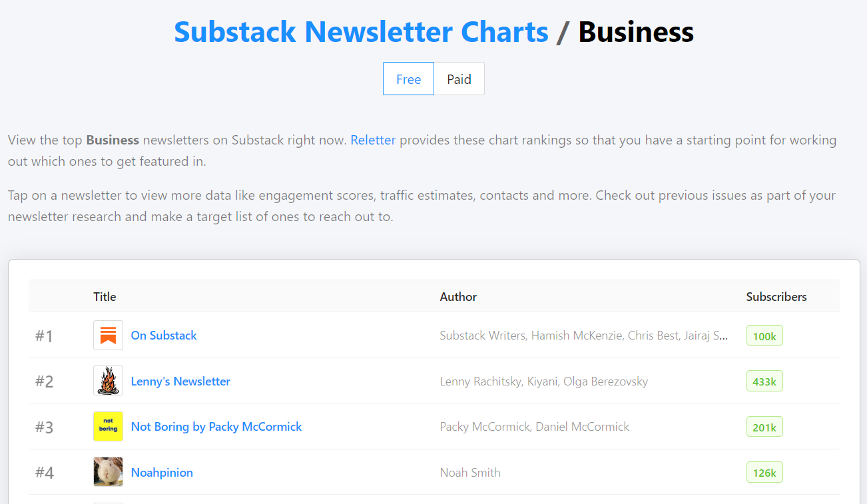Open the On Substack newsletter
This screenshot has width=867, height=504.
click(164, 336)
